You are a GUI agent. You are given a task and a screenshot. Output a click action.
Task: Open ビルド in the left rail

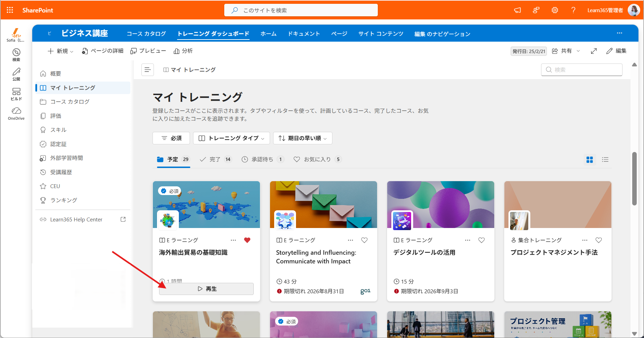[16, 94]
